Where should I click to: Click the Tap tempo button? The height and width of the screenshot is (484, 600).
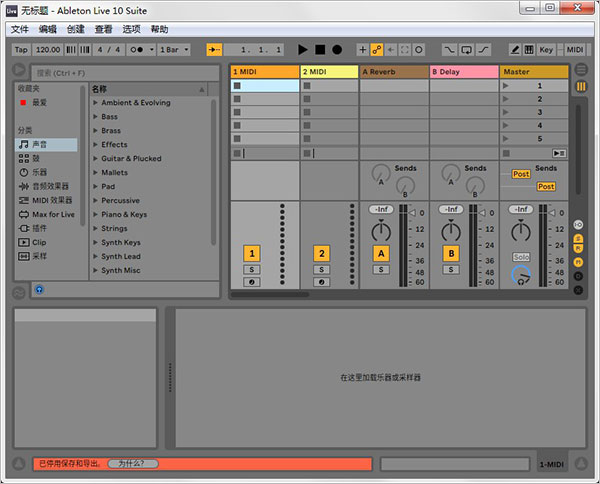tap(21, 49)
